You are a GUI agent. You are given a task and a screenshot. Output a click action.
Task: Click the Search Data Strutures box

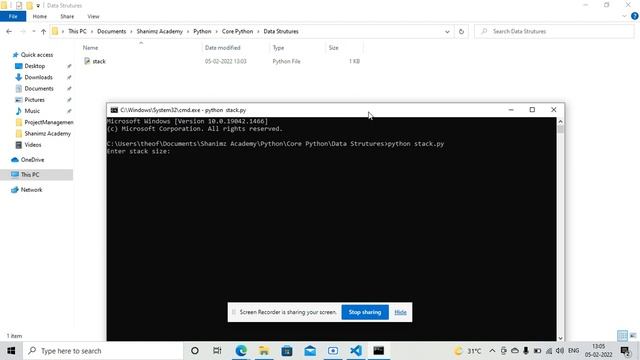554,31
